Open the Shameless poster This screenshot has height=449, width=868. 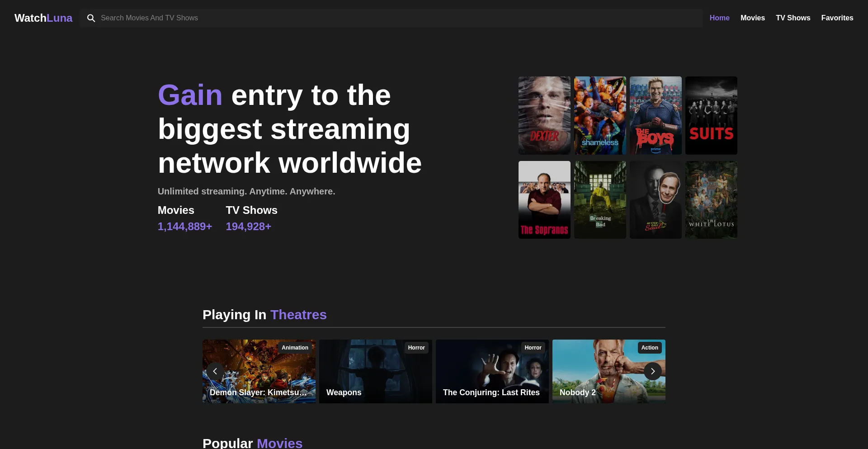point(600,115)
